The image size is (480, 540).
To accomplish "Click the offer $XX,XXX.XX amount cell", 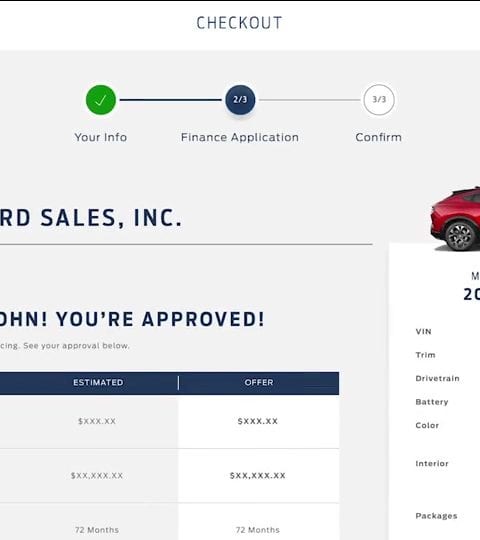I will 258,476.
